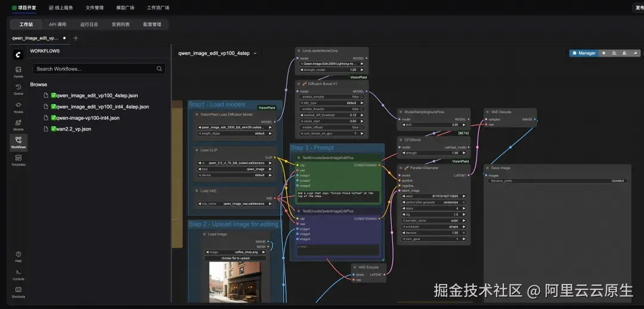Screen dimensions: 644x309
Task: Open the Load CLIP device selector
Action: (x=235, y=175)
